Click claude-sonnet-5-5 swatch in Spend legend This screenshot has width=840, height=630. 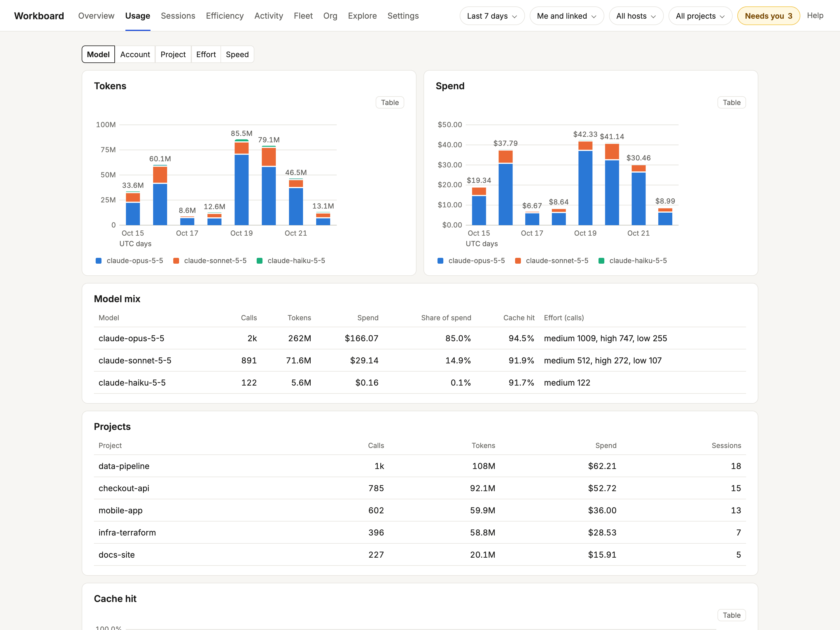pos(518,260)
